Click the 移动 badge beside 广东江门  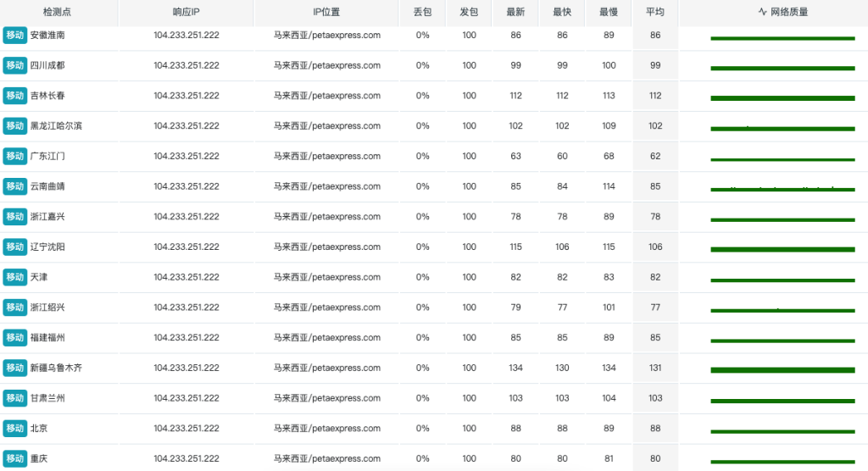pyautogui.click(x=14, y=156)
